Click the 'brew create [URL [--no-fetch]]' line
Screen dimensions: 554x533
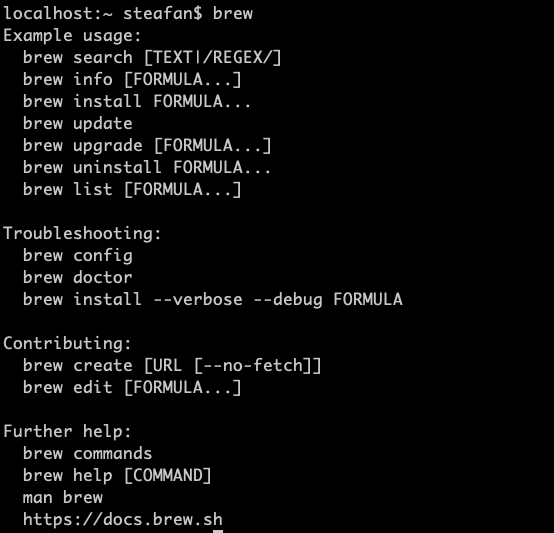tap(172, 365)
